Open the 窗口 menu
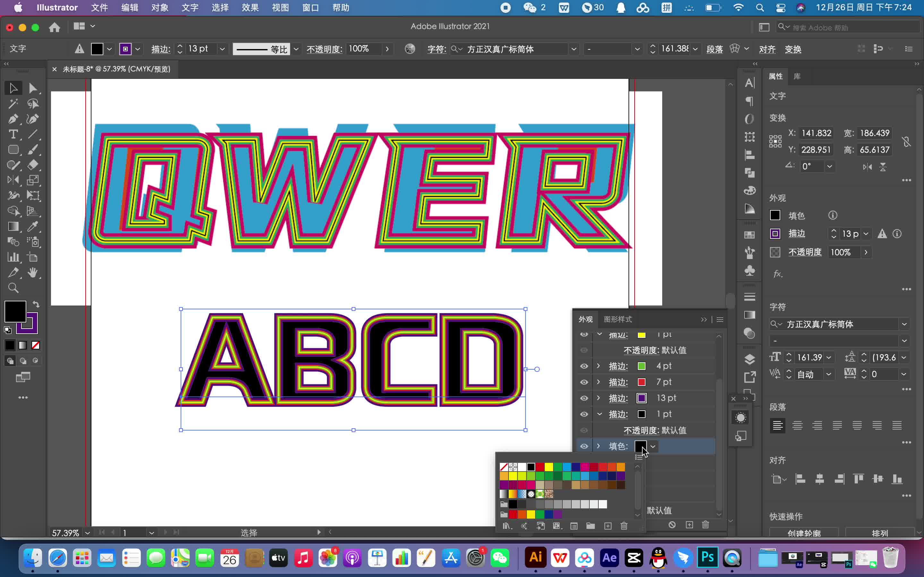The width and height of the screenshot is (924, 577). [311, 7]
